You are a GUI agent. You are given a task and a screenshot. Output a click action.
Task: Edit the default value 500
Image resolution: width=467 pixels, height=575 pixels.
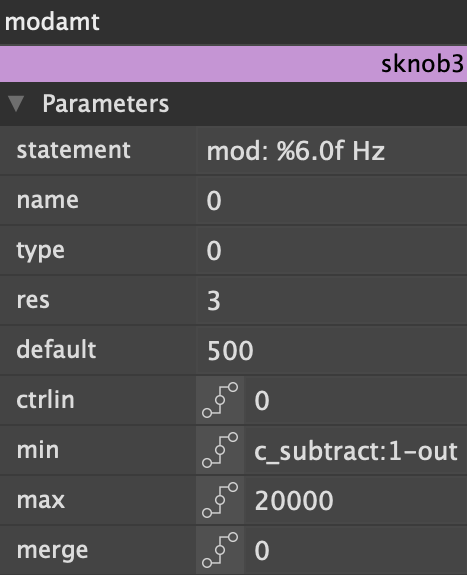point(332,350)
